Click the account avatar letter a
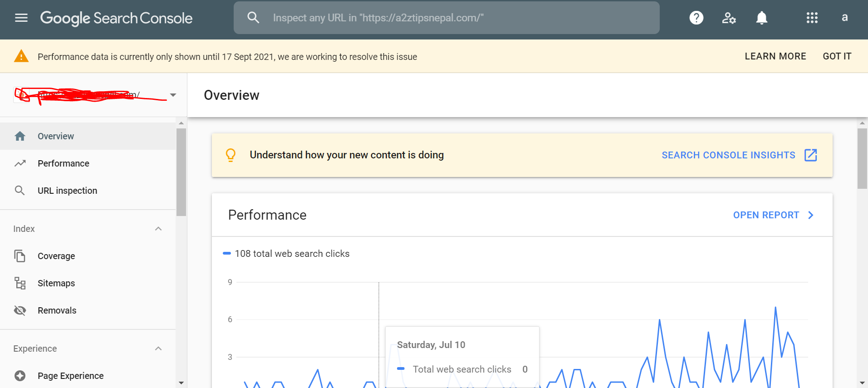This screenshot has width=868, height=388. [844, 18]
